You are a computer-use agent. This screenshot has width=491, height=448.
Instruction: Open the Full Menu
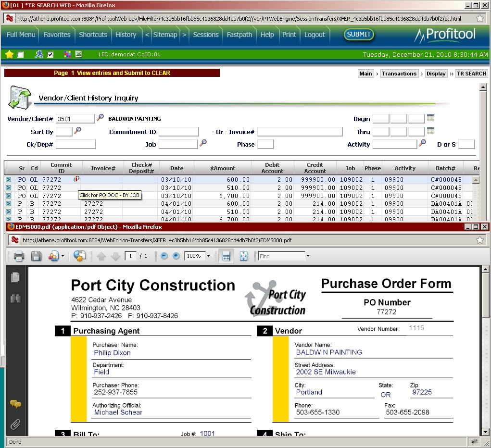pyautogui.click(x=21, y=35)
